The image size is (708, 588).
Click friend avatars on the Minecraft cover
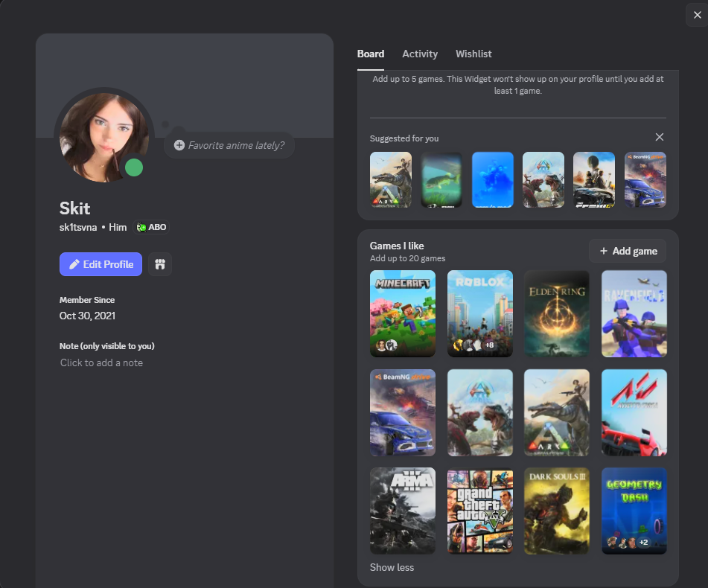[x=386, y=345]
